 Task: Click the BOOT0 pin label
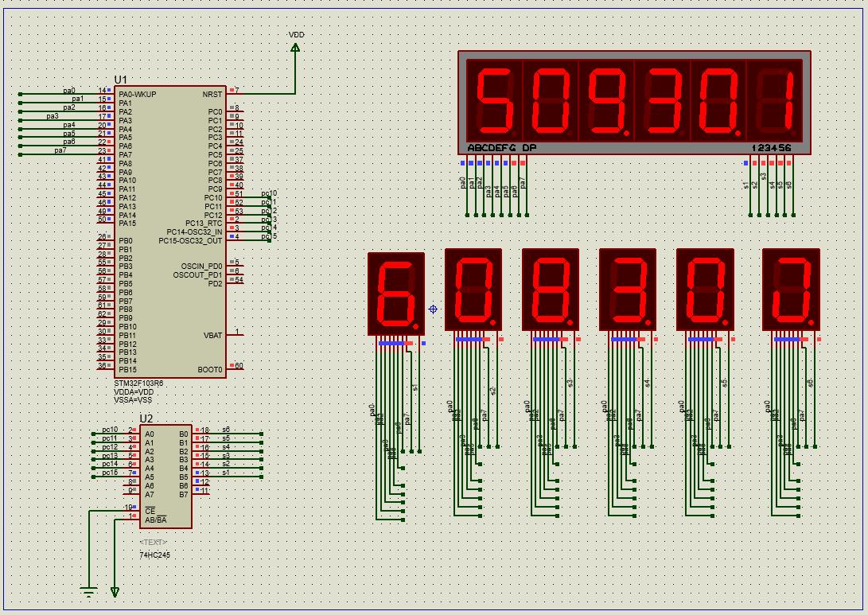click(x=210, y=370)
